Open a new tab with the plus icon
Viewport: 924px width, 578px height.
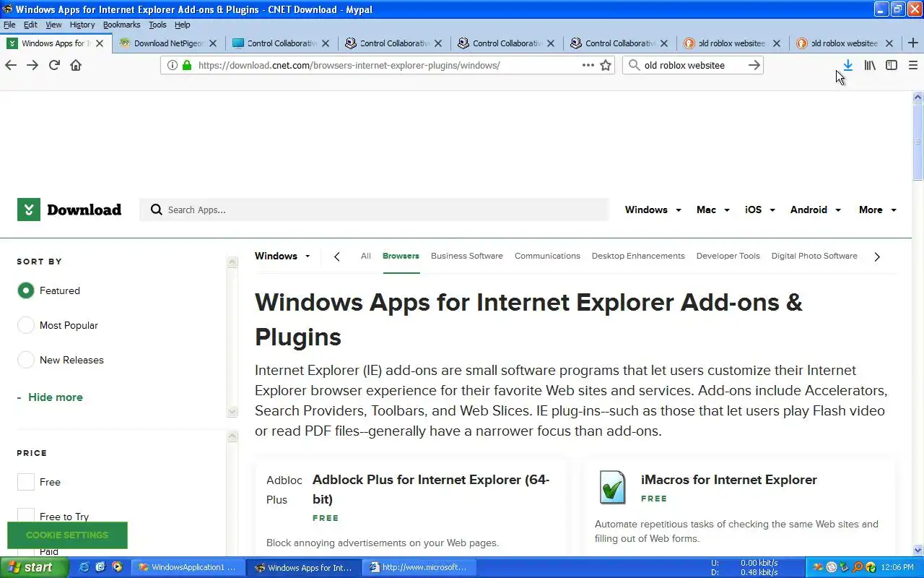pyautogui.click(x=913, y=43)
